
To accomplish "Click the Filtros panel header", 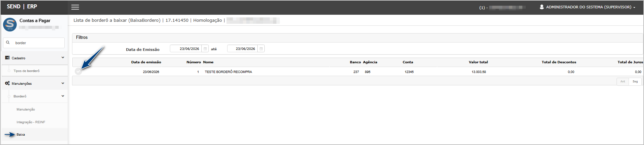I will (x=358, y=38).
